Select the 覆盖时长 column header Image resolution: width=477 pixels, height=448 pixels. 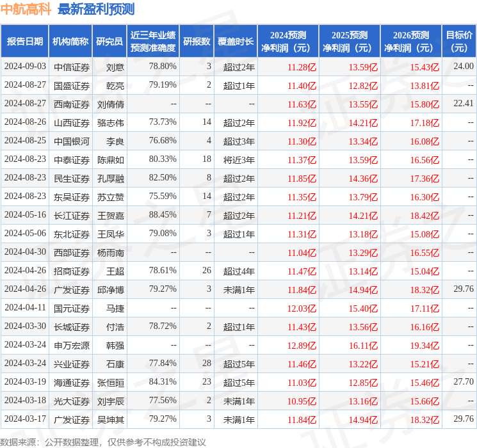(236, 41)
